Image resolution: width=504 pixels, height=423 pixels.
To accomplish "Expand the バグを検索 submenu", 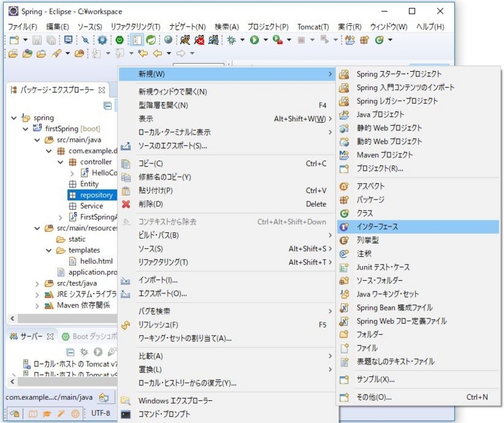I will pos(330,311).
